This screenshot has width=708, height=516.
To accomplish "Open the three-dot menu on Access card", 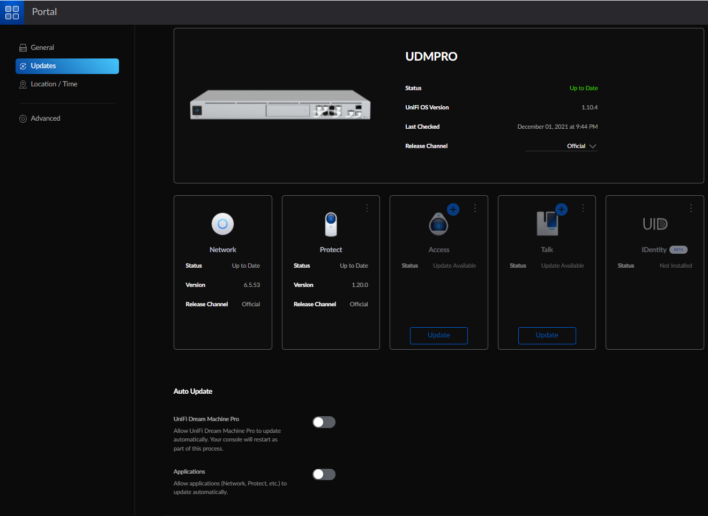I will click(475, 208).
